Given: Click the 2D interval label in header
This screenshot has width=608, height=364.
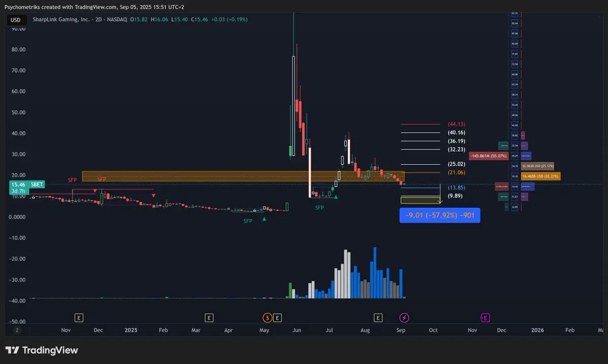Looking at the screenshot, I should pos(98,19).
